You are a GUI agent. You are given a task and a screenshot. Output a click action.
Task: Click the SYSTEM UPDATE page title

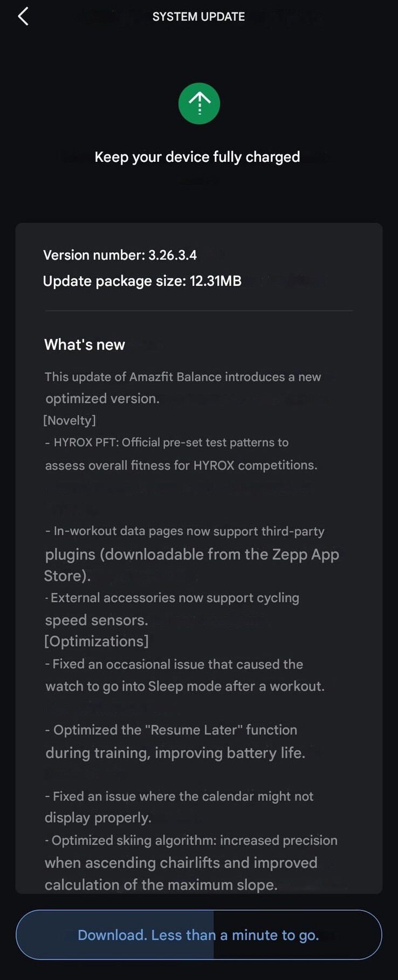(198, 17)
